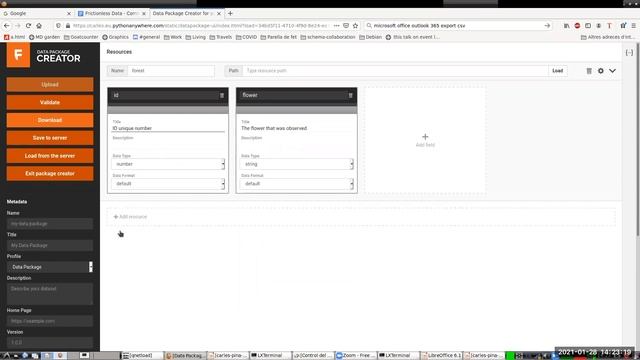The image size is (640, 360).
Task: Open the Goatcounter bookmark folder
Action: (x=81, y=37)
